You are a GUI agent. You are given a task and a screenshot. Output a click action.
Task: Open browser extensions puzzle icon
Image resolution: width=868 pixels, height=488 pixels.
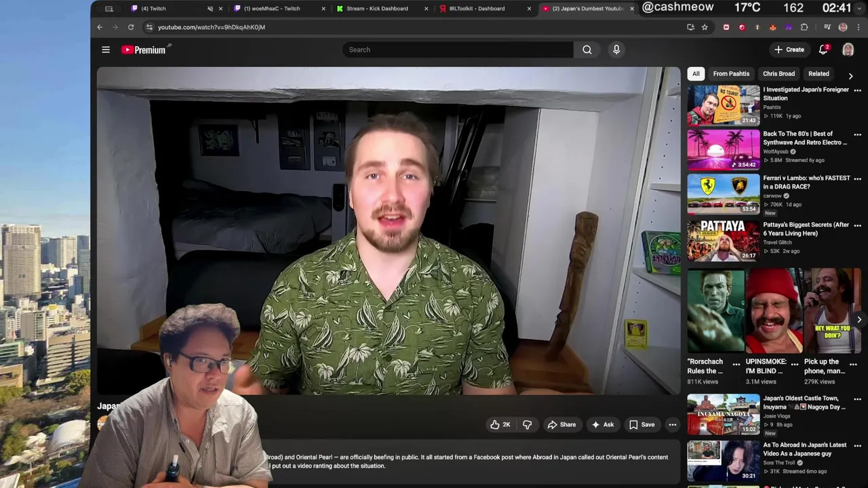pos(804,27)
